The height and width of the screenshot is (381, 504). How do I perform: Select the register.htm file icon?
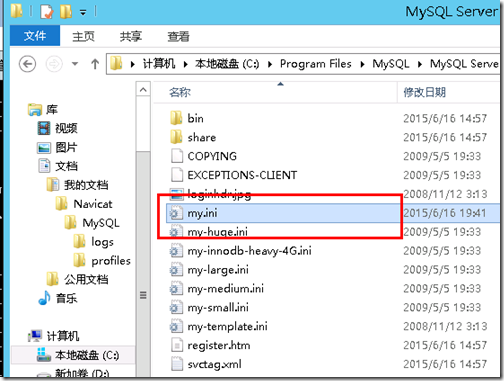177,345
